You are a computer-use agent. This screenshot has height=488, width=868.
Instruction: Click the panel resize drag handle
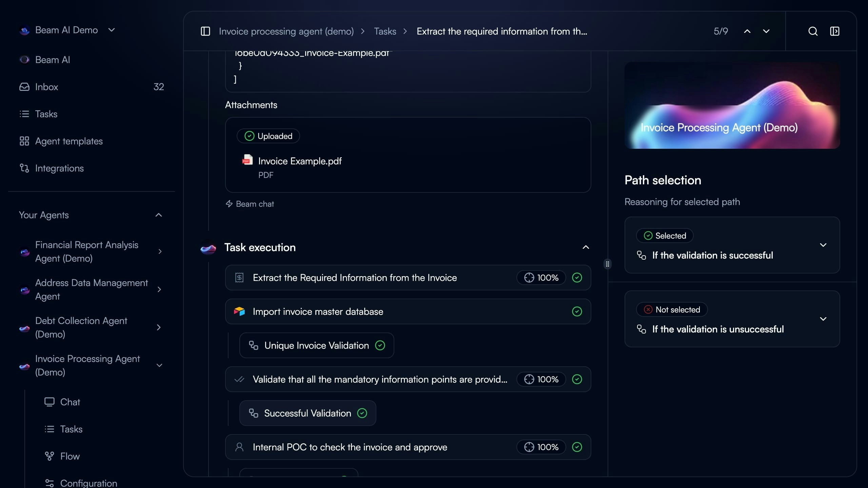coord(608,264)
